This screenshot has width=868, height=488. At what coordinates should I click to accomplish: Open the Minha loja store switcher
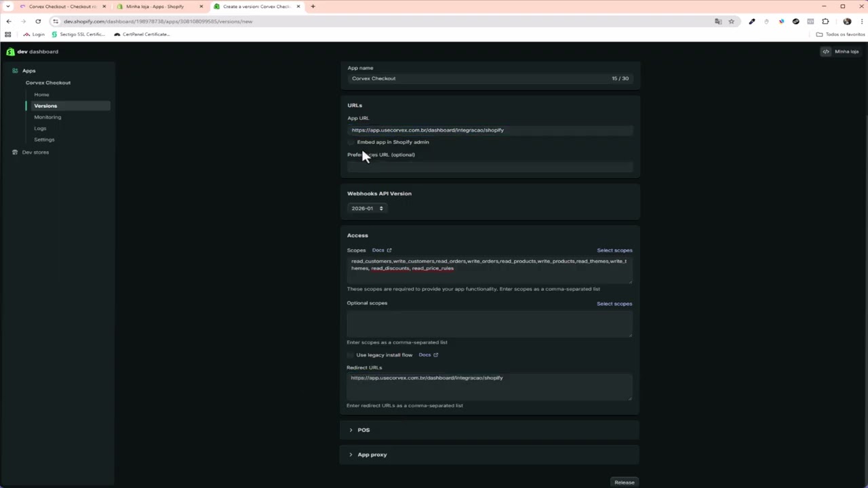coord(841,52)
